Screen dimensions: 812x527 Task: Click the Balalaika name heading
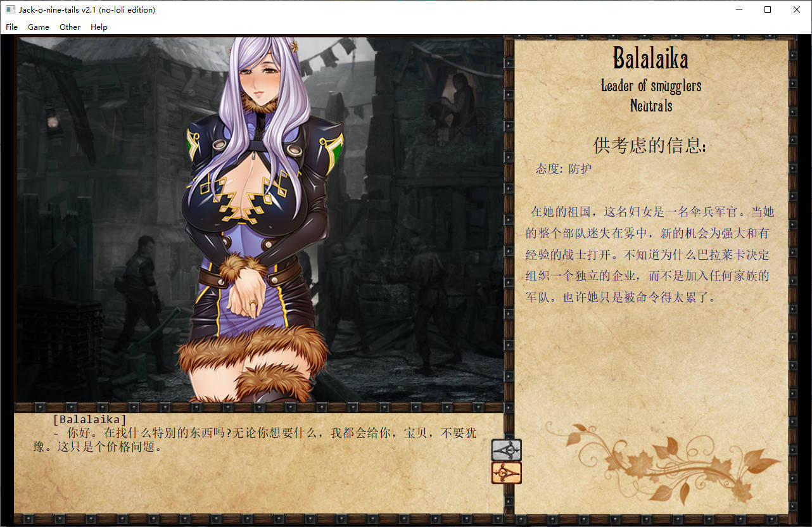tap(650, 60)
